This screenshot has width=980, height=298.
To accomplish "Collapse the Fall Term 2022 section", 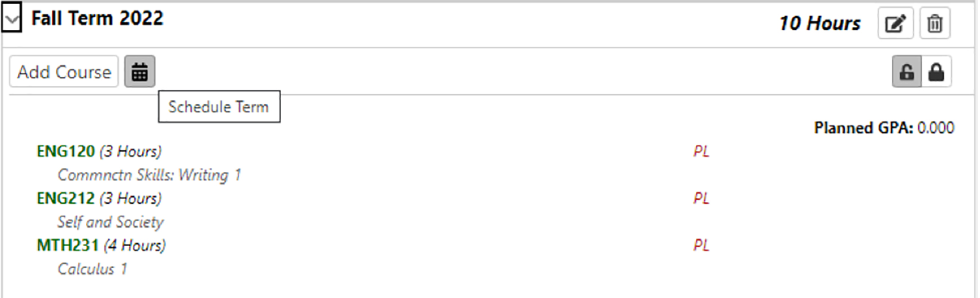I will coord(11,20).
